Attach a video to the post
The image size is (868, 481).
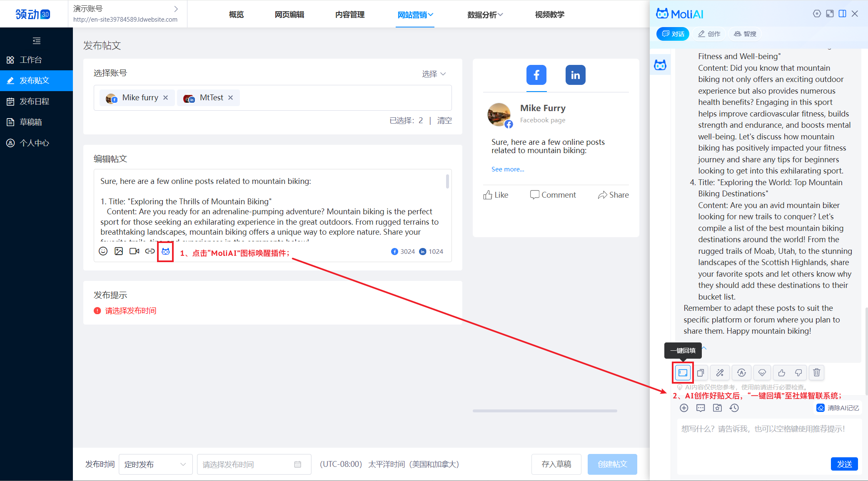pos(134,251)
